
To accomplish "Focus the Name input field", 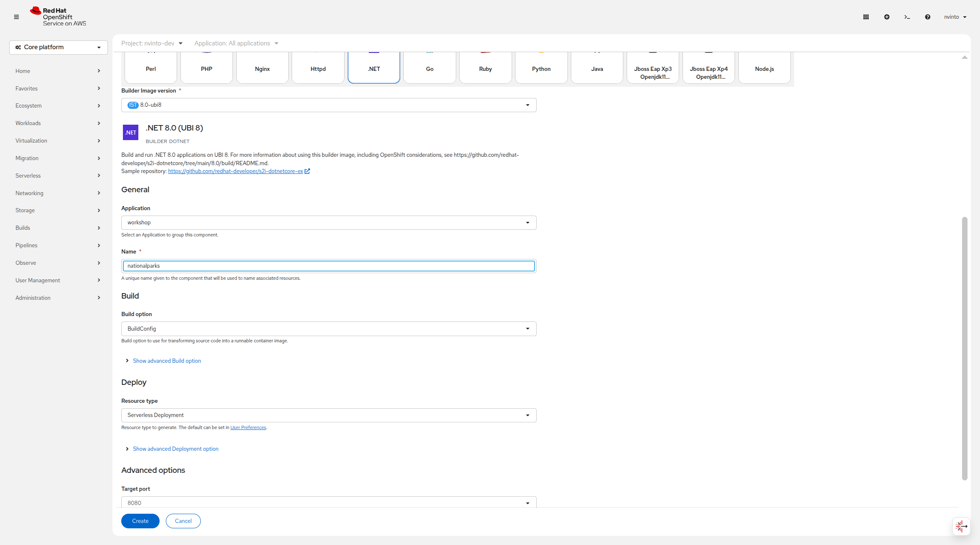I will [x=329, y=266].
